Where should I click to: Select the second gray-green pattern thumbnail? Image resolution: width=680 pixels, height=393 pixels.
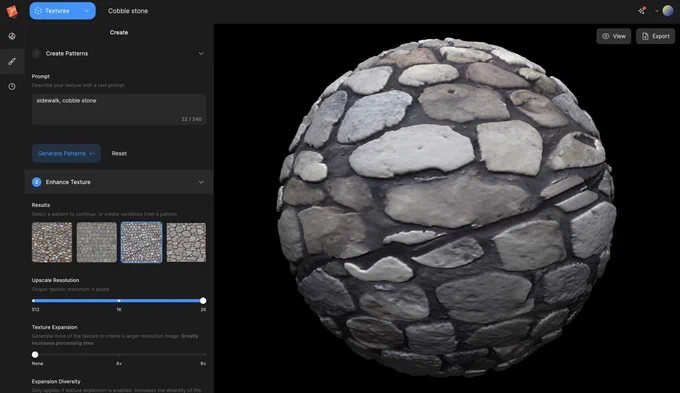97,242
